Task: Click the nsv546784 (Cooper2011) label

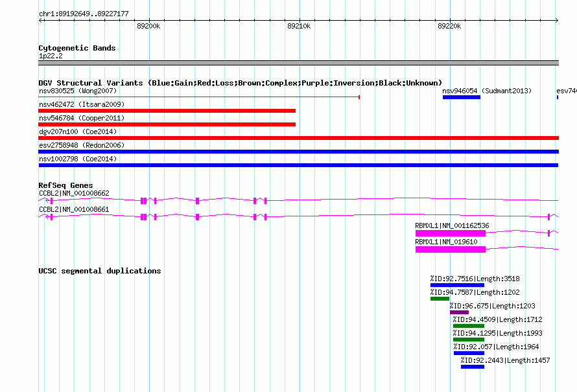Action: pyautogui.click(x=82, y=118)
